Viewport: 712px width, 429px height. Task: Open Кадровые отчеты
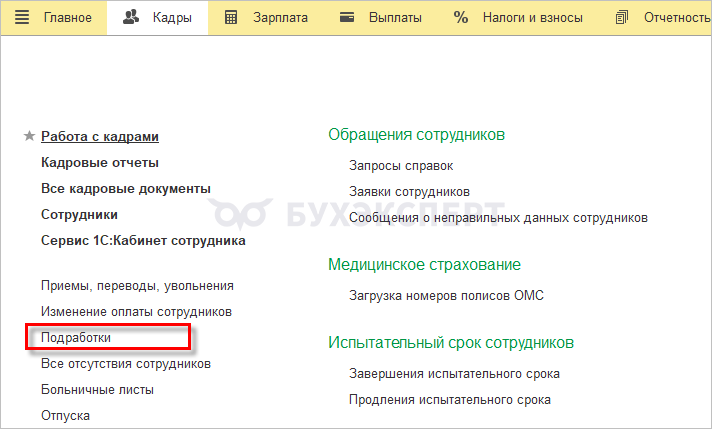coord(100,163)
